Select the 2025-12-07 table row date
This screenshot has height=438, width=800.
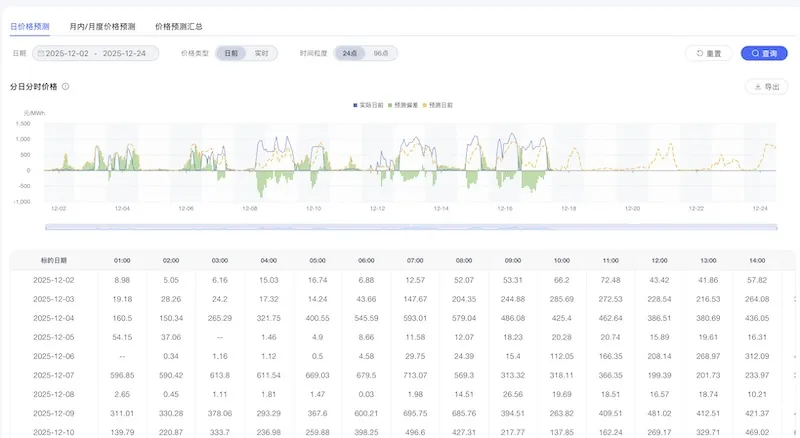coord(53,375)
